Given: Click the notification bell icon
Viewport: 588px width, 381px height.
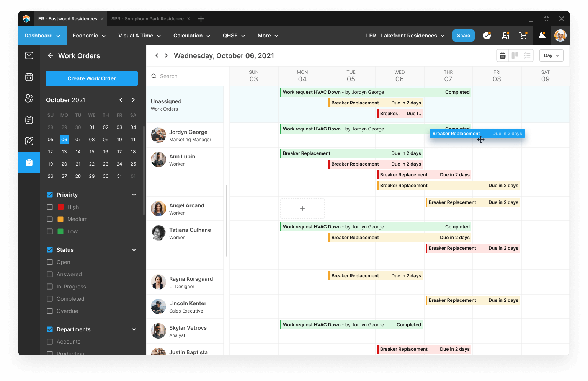Looking at the screenshot, I should (x=542, y=36).
